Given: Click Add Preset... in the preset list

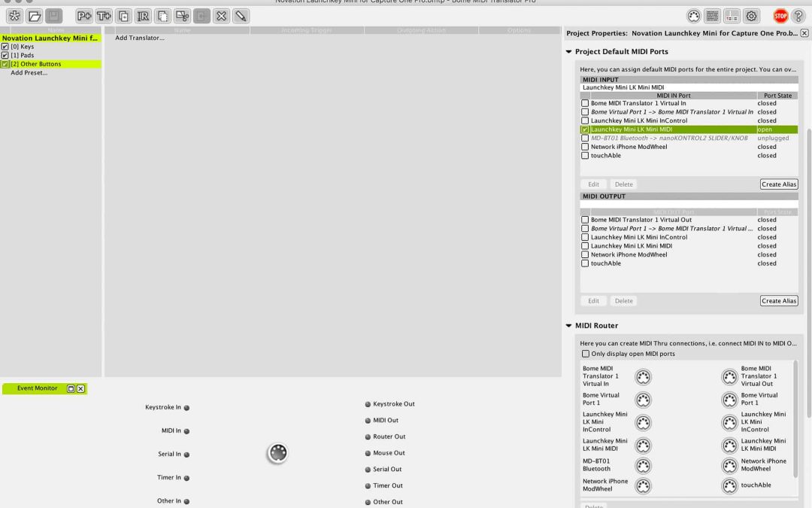Looking at the screenshot, I should [x=29, y=73].
